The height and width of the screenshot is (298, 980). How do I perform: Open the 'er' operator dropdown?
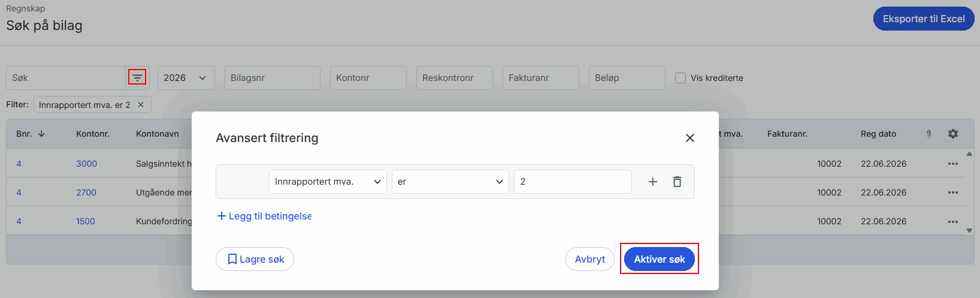pyautogui.click(x=450, y=182)
